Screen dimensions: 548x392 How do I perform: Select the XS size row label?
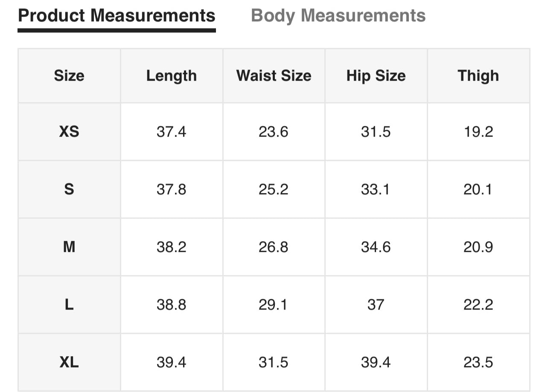(x=69, y=132)
